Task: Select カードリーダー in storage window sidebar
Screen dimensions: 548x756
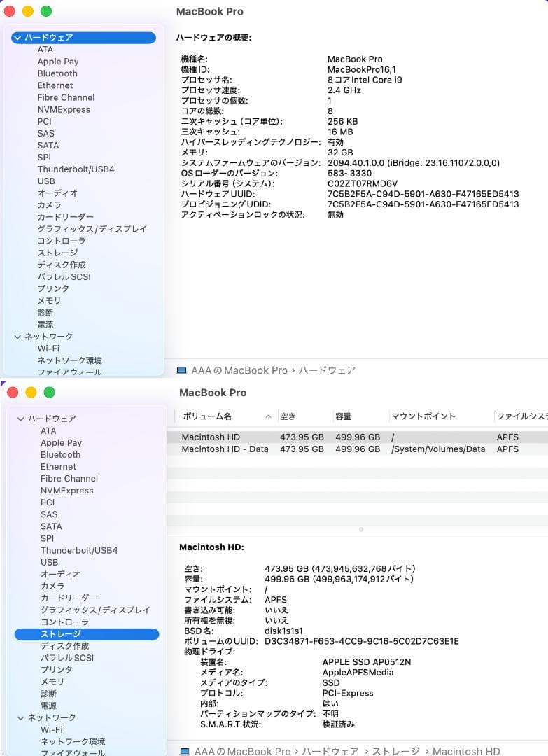Action: tap(69, 598)
